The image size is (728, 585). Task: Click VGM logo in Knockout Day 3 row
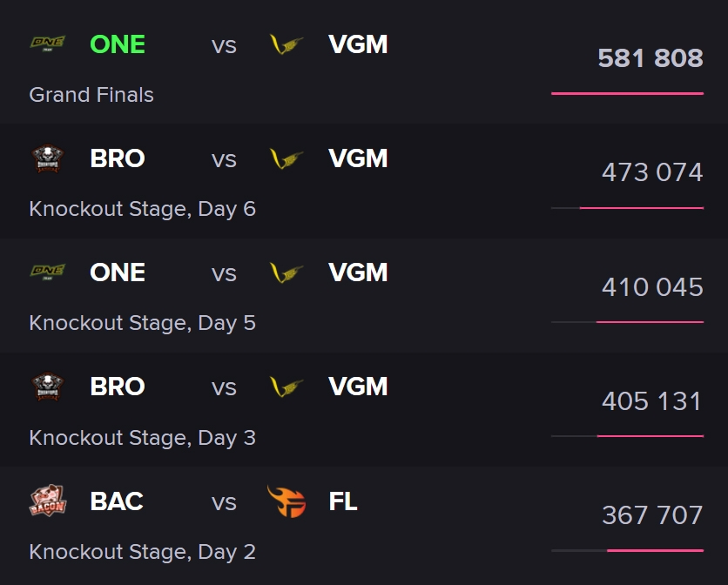pyautogui.click(x=286, y=387)
